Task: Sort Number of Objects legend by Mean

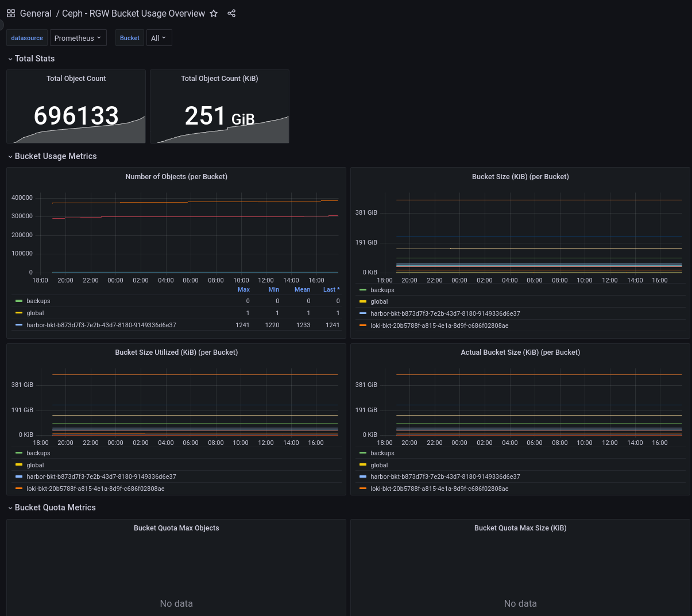Action: tap(303, 289)
